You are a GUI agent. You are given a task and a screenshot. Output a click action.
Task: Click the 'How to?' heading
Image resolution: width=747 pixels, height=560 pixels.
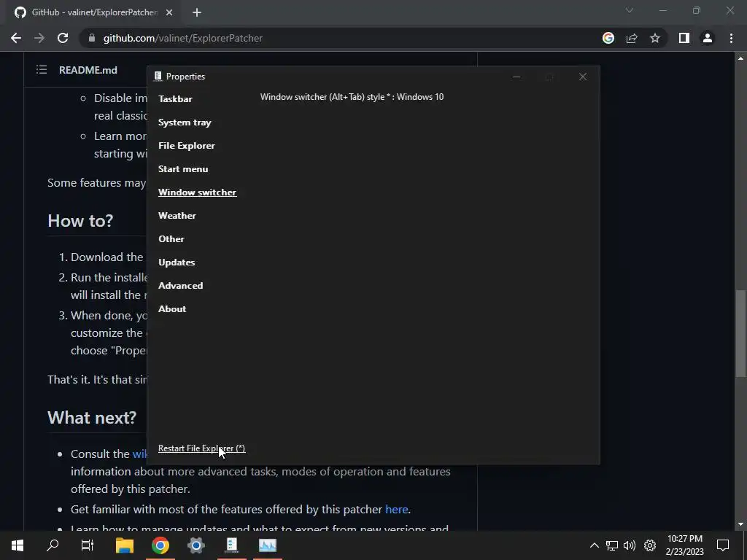pos(80,221)
